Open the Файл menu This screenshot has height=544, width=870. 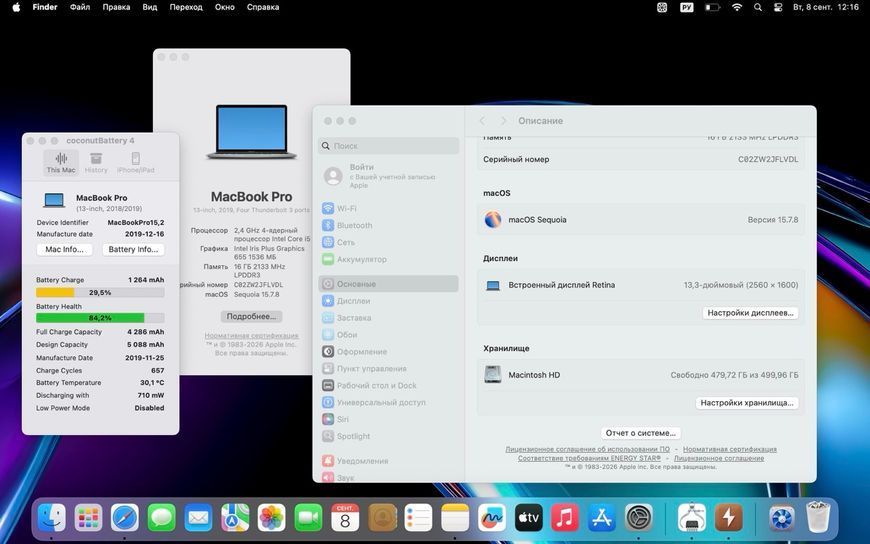coord(80,7)
